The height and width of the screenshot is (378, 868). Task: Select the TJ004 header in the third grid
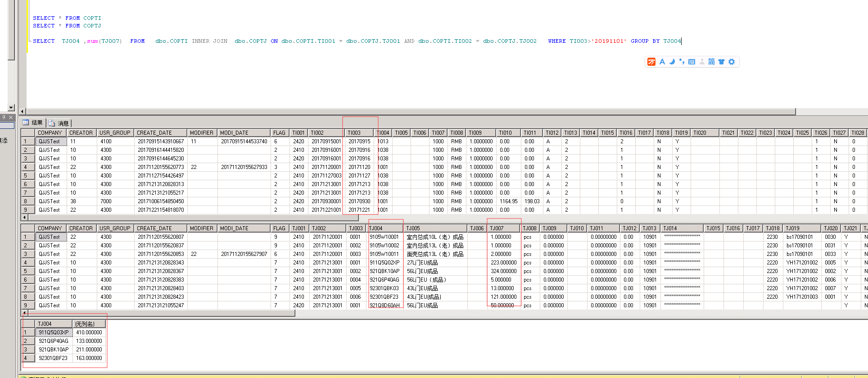54,323
